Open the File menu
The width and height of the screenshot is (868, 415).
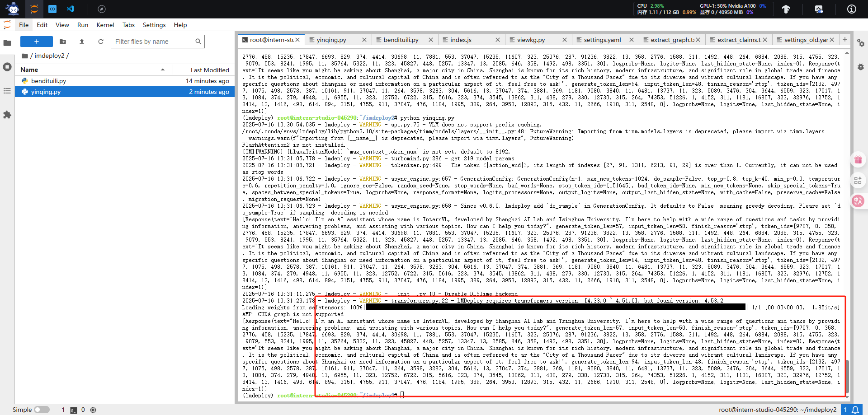(24, 25)
